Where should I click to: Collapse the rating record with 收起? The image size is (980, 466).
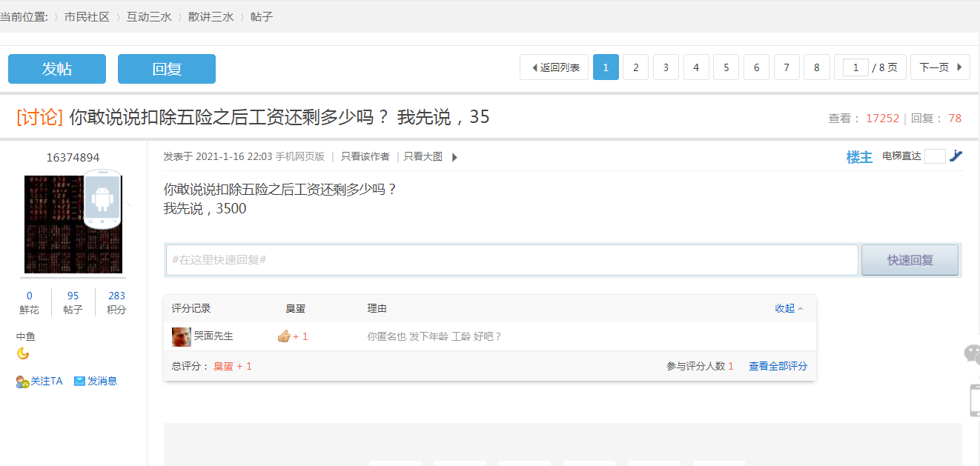pyautogui.click(x=789, y=308)
